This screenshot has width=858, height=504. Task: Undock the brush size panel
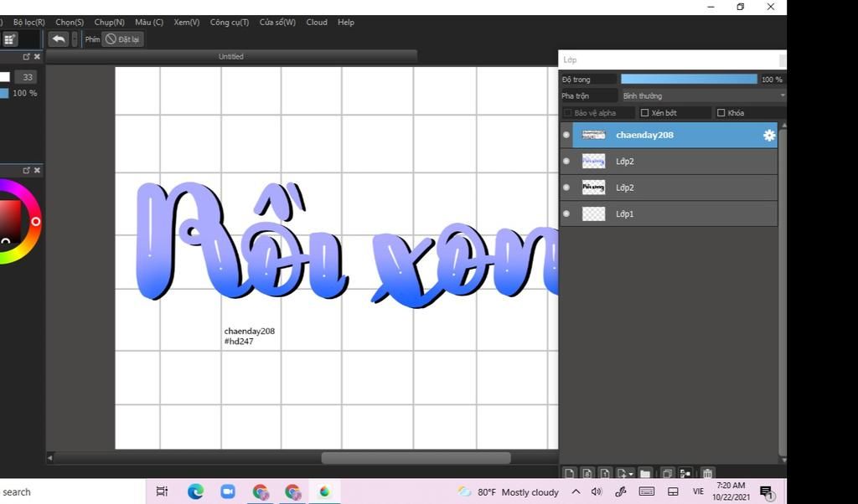pyautogui.click(x=26, y=56)
